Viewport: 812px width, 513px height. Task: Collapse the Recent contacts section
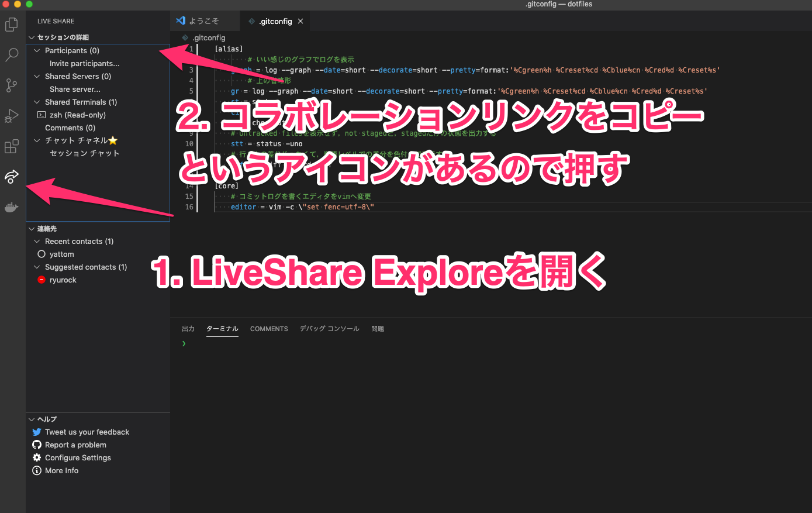pos(35,241)
